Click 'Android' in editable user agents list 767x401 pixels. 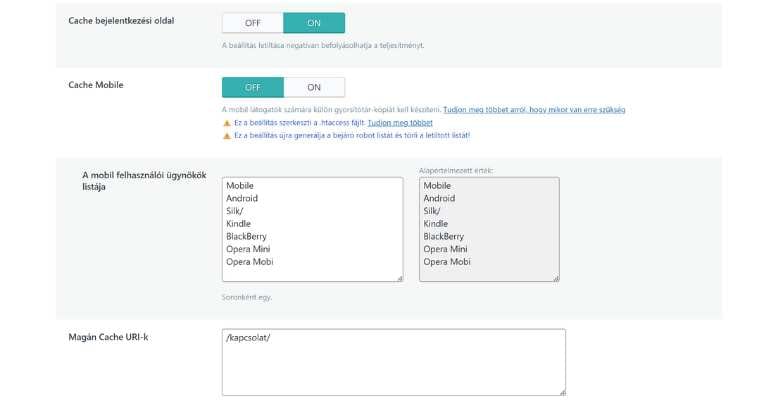tap(245, 199)
